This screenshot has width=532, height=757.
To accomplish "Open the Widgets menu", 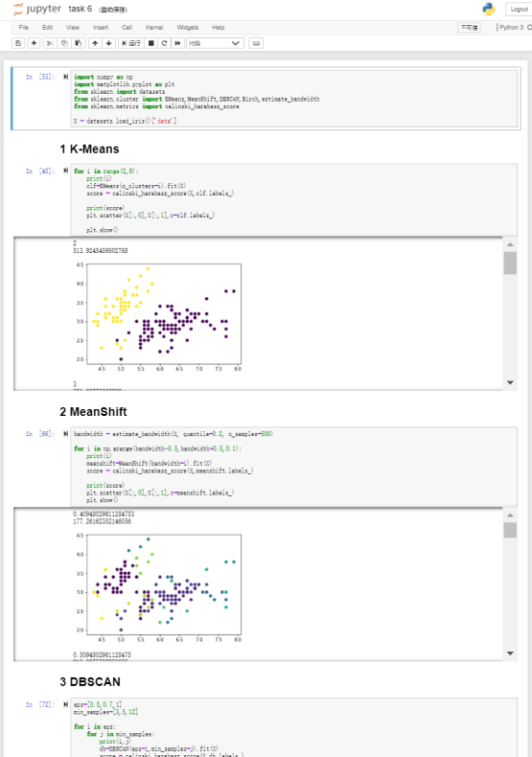I will (187, 28).
